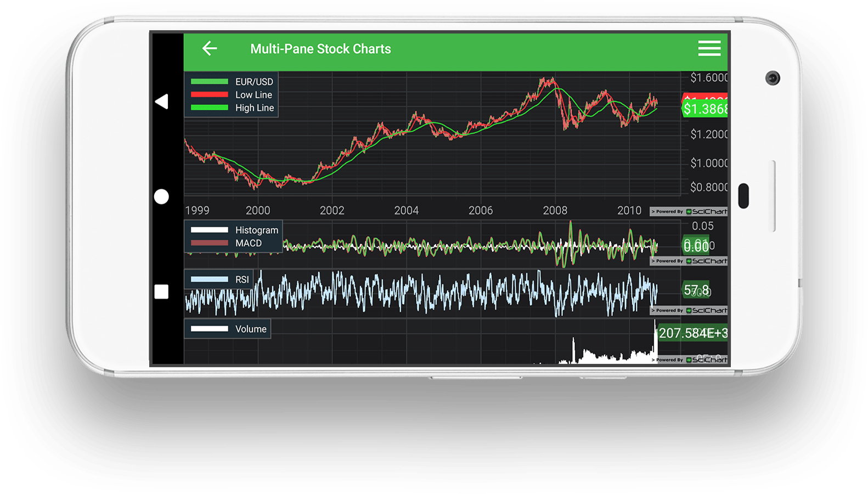
Task: Click the $0.8000 y-axis label
Action: (x=709, y=187)
